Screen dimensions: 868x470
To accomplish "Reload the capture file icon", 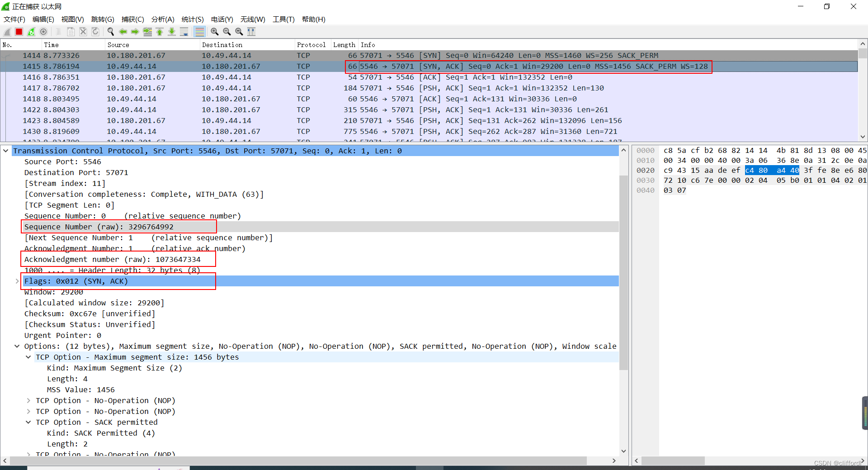I will tap(95, 32).
